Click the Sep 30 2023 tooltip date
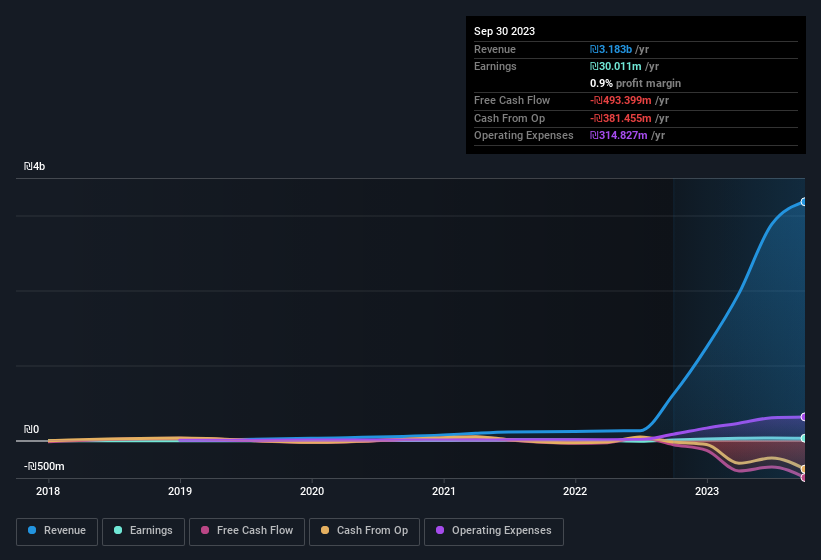The image size is (821, 560). [x=504, y=31]
